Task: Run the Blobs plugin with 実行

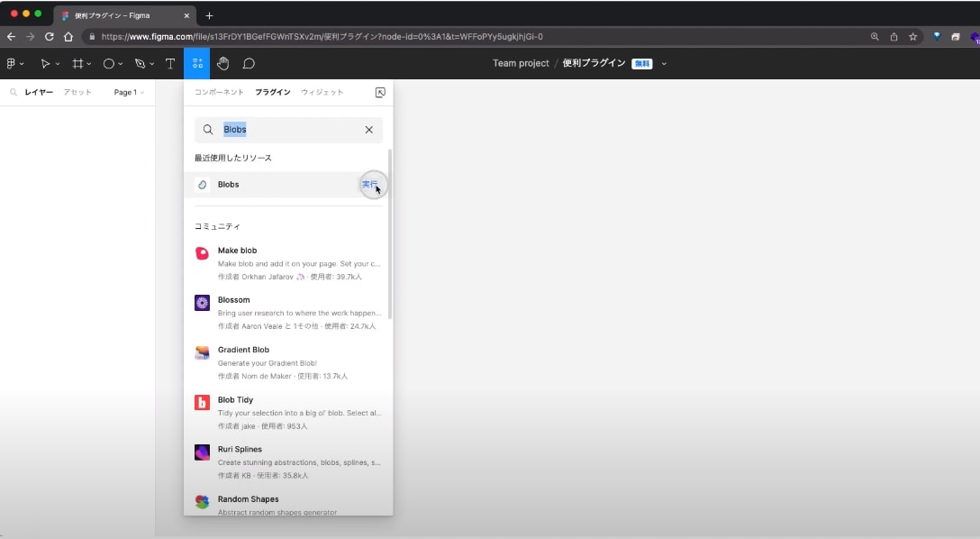Action: [369, 185]
